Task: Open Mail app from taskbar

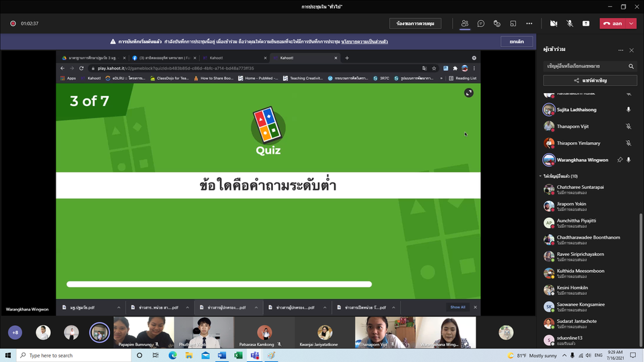Action: coord(205,355)
